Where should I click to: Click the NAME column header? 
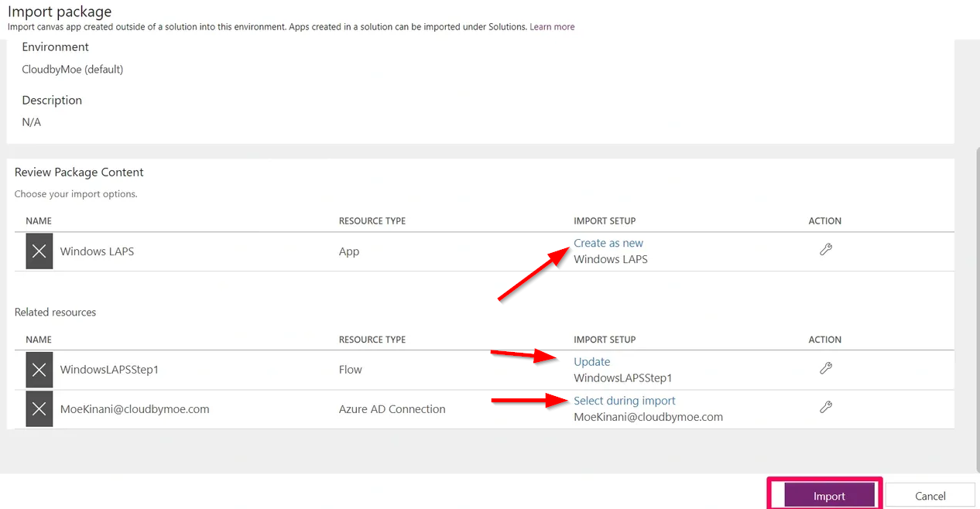(x=39, y=220)
